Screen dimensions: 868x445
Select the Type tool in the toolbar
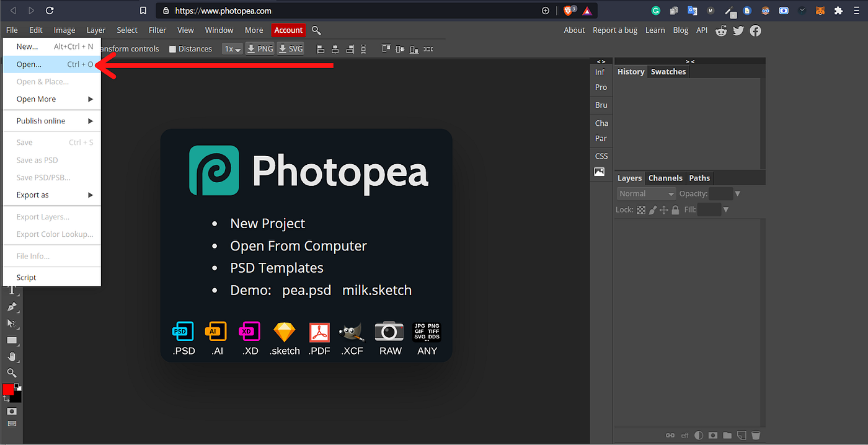11,290
